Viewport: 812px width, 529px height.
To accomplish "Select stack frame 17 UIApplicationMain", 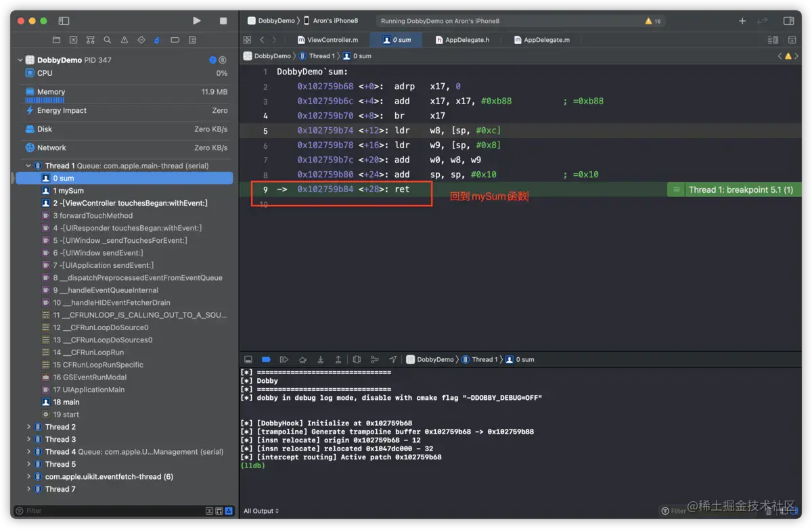I will click(x=126, y=390).
